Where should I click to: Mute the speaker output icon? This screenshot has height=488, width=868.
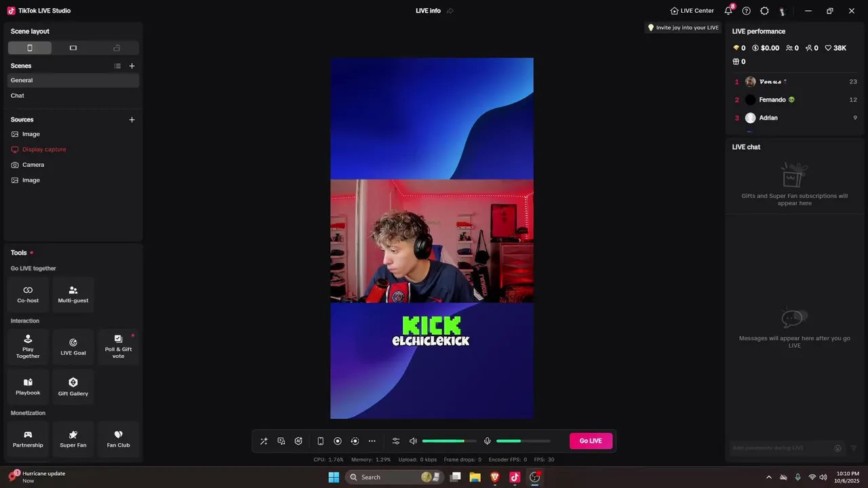coord(413,441)
